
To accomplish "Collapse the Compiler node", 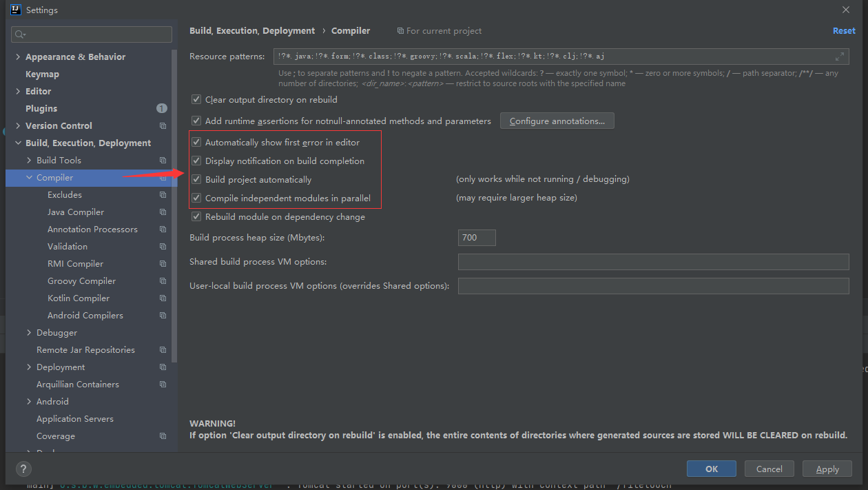I will [29, 178].
